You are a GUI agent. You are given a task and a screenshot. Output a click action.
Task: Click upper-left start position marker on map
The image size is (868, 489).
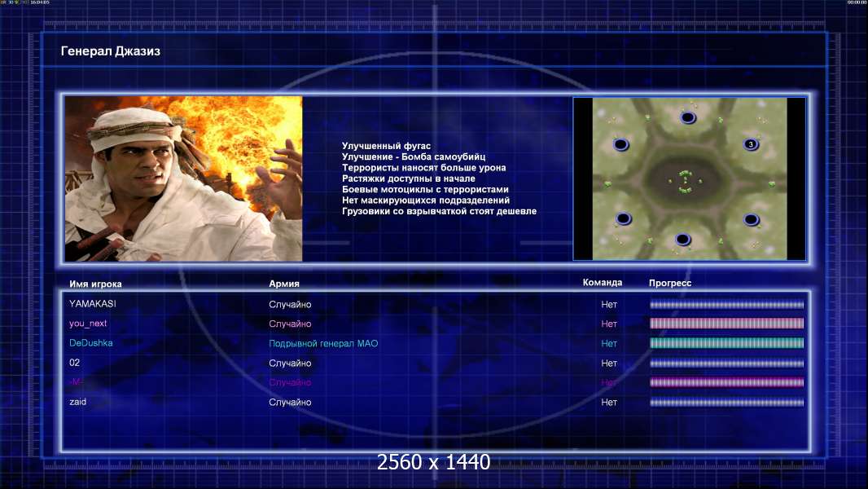[621, 144]
